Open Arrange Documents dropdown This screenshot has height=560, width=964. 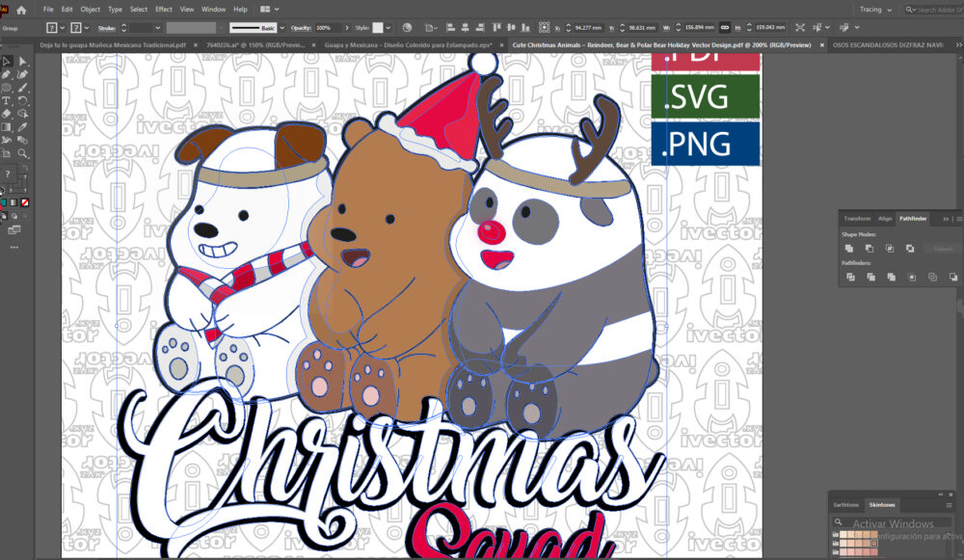tap(270, 10)
